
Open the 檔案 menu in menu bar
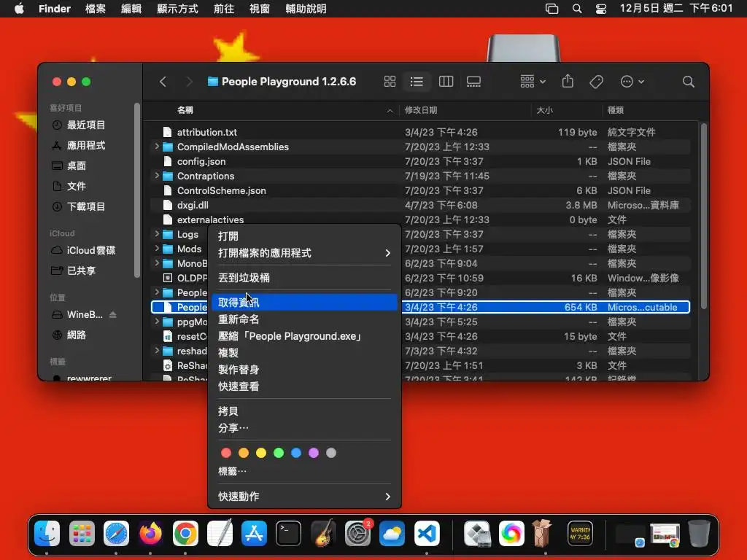tap(96, 9)
